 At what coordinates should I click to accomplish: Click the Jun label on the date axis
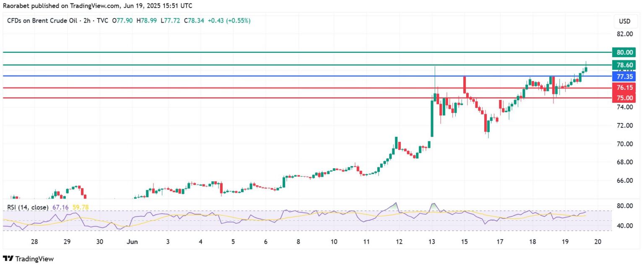132,242
